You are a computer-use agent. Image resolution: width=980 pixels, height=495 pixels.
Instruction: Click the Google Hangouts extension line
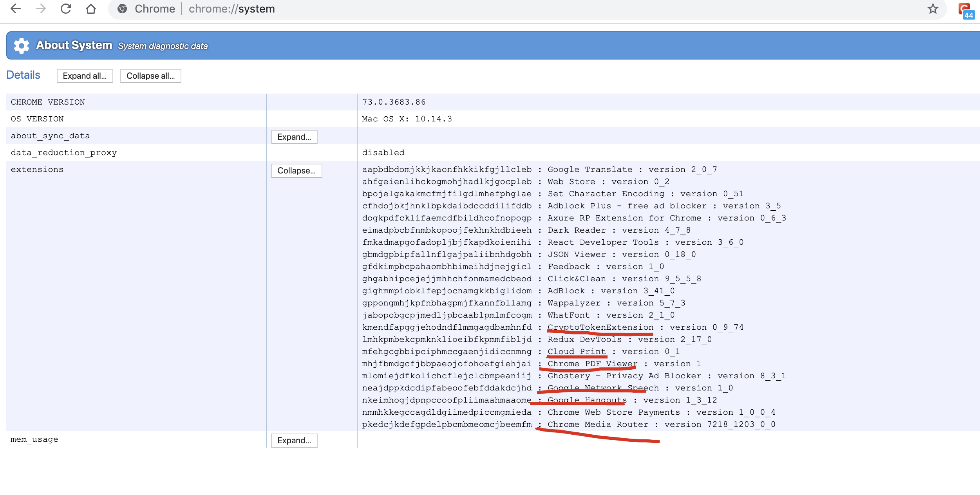[x=540, y=400]
